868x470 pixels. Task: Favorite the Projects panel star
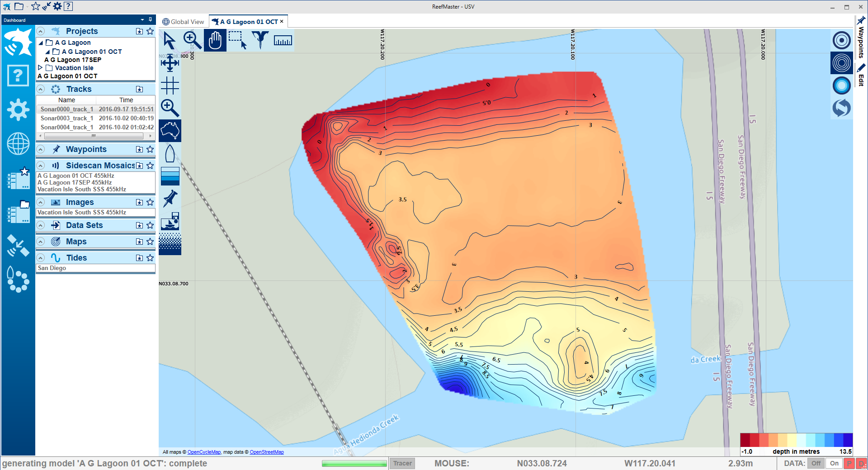coord(150,31)
